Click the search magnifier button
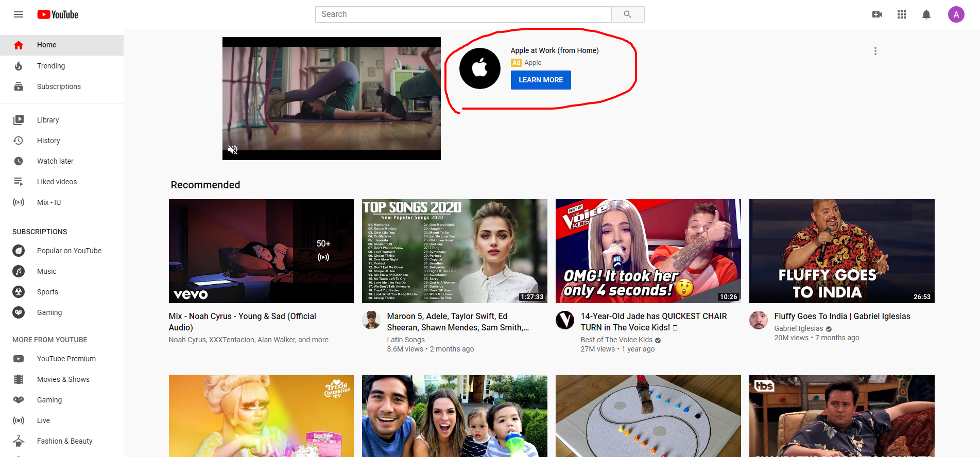 click(627, 14)
